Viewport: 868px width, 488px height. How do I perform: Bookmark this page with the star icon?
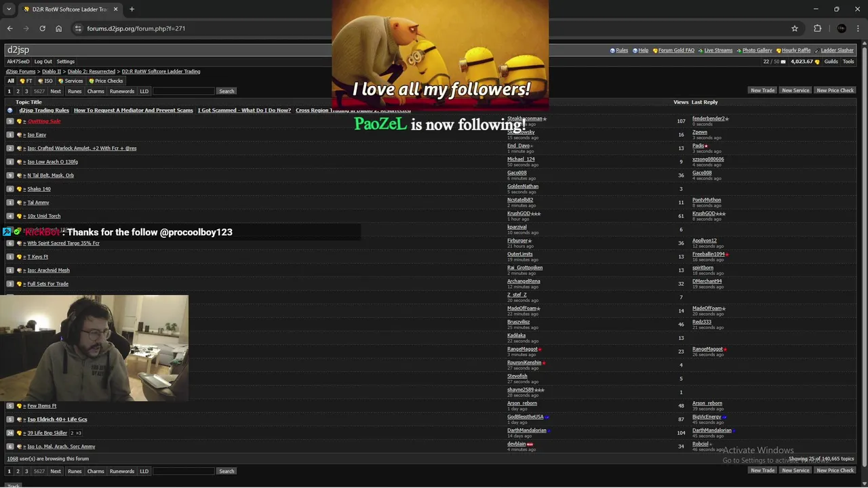[x=795, y=28]
